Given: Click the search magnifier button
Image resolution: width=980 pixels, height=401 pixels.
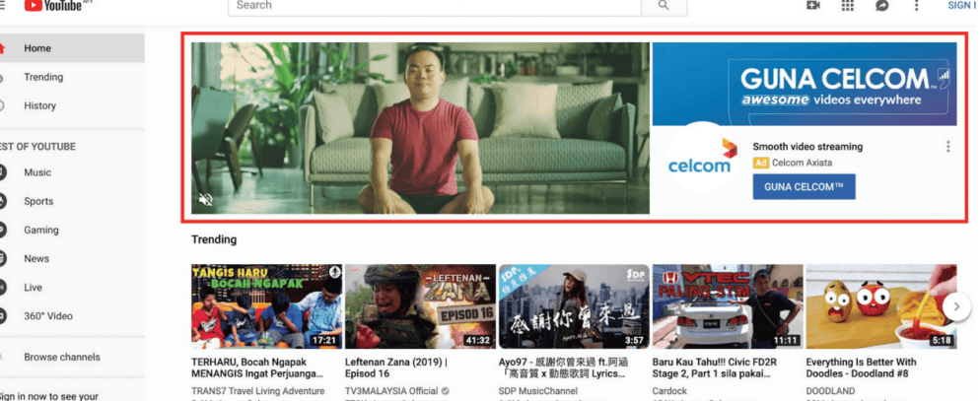Looking at the screenshot, I should 664,6.
